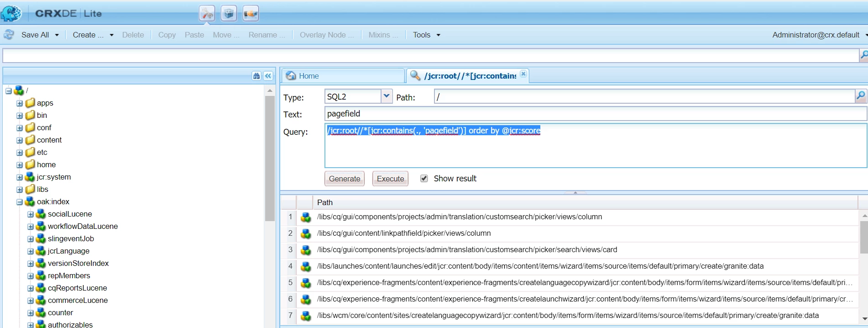The height and width of the screenshot is (328, 868).
Task: Expand the slingeventJob node
Action: [x=31, y=239]
